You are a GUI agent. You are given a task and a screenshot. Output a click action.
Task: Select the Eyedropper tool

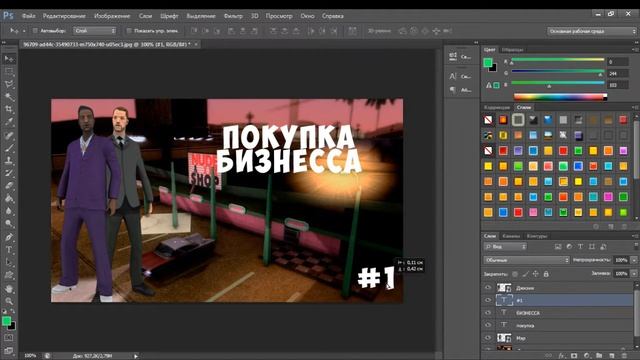coord(9,122)
